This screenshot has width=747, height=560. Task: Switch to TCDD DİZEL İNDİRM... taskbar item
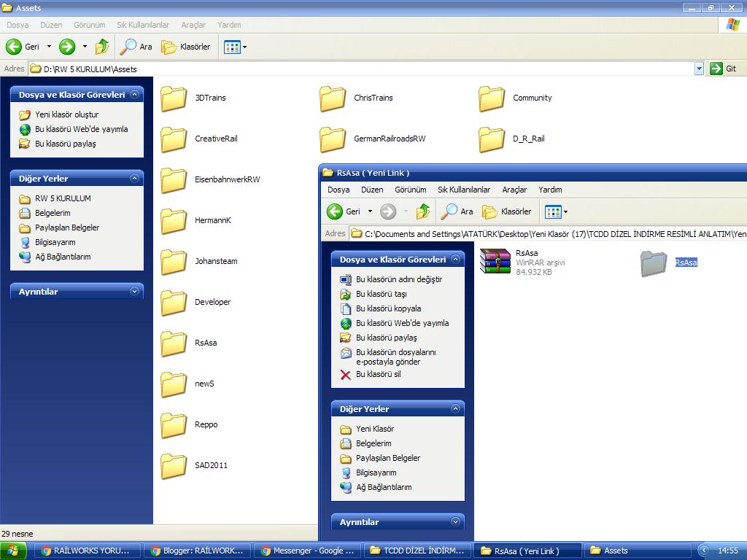(418, 551)
